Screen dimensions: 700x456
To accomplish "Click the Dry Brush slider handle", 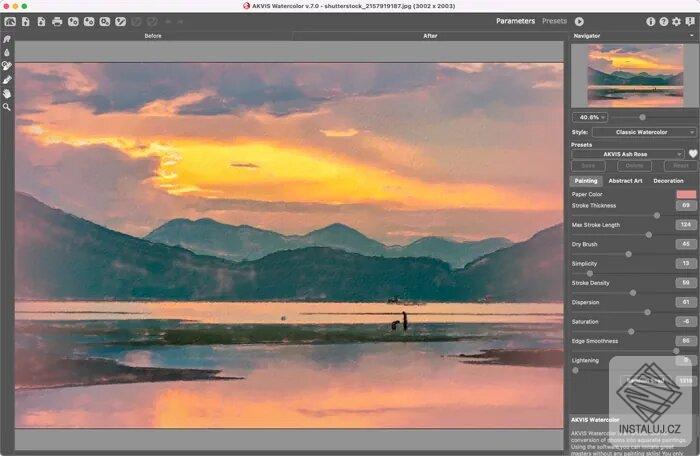I will point(628,254).
